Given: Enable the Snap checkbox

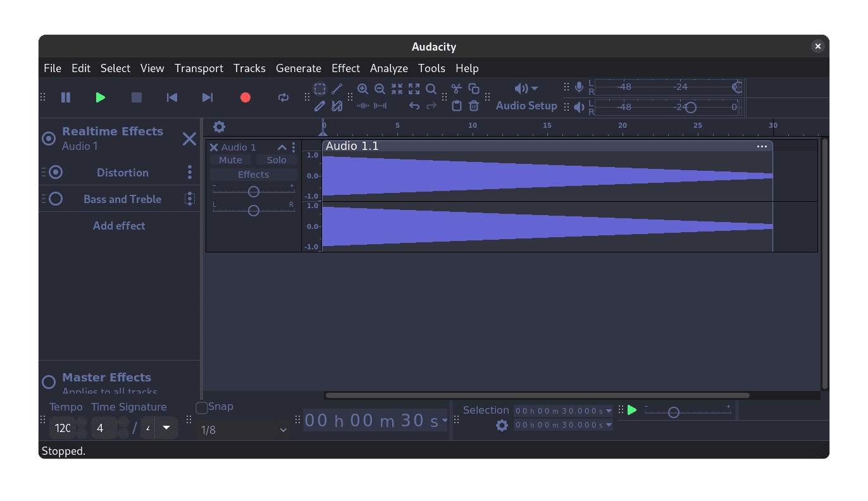Looking at the screenshot, I should (x=201, y=407).
